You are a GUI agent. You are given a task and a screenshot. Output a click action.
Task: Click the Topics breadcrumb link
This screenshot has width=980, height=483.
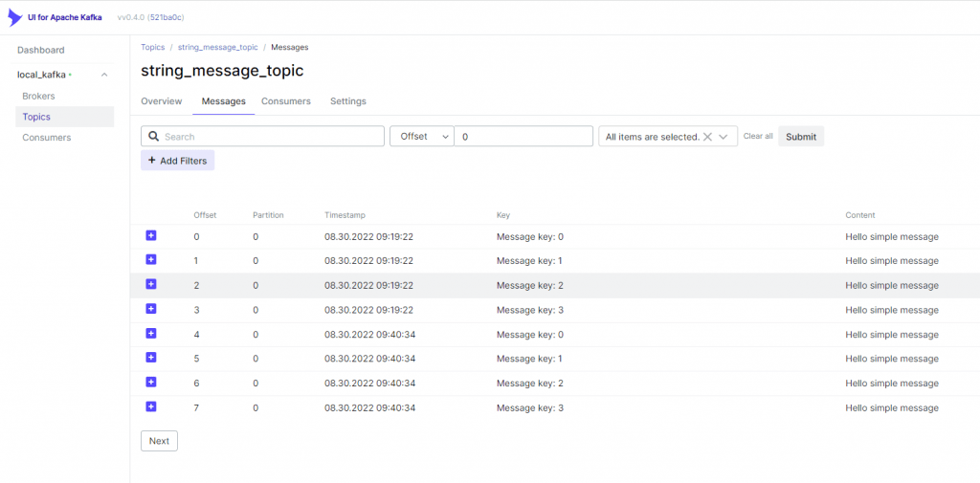point(152,48)
